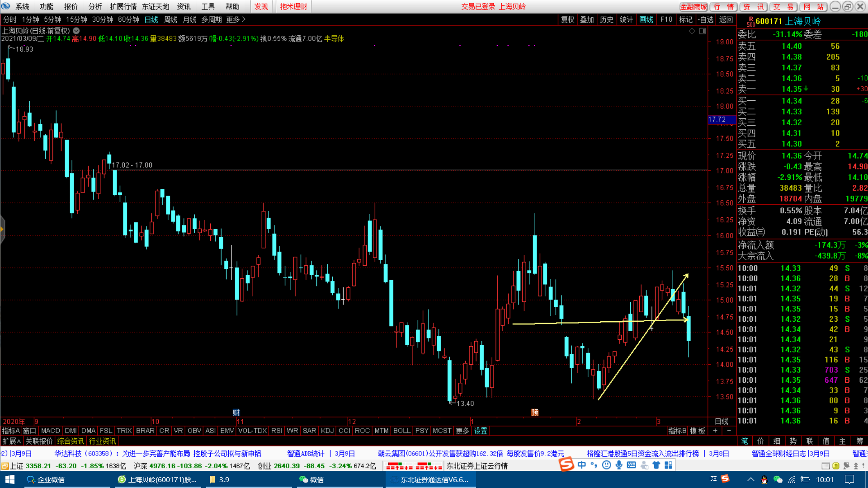
Task: Open the 分析 menu
Action: point(95,6)
